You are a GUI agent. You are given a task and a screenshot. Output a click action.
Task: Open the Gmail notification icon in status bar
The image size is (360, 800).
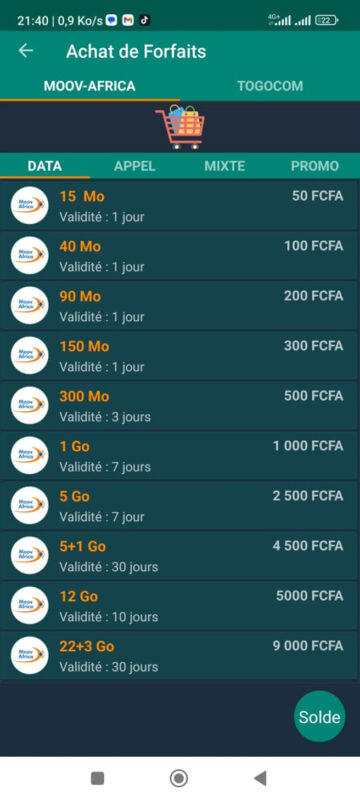(128, 20)
